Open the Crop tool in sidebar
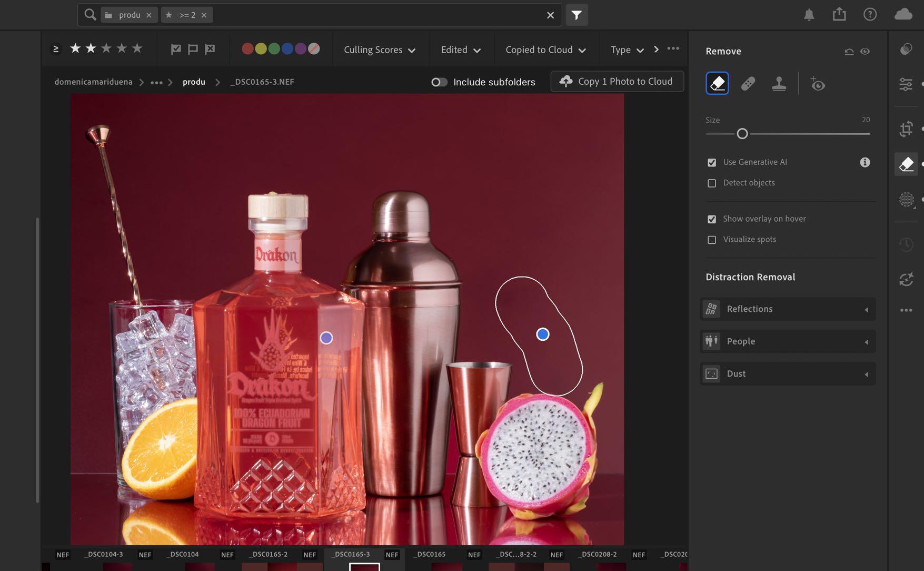Viewport: 924px width, 571px height. 906,129
